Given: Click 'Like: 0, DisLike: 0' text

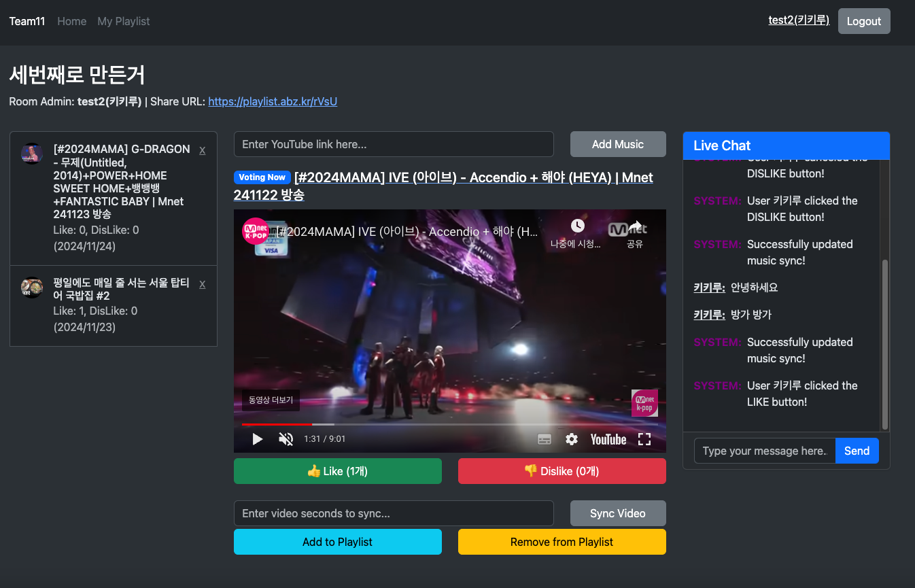Looking at the screenshot, I should click(96, 230).
